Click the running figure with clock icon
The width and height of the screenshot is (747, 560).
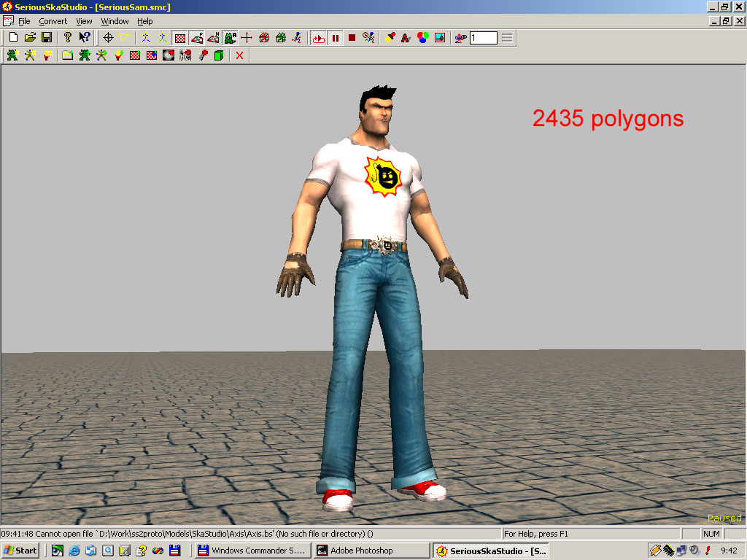pos(368,38)
